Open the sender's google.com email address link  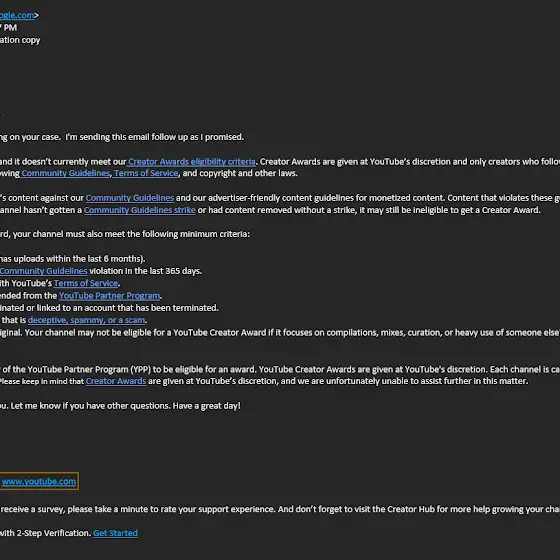click(17, 15)
